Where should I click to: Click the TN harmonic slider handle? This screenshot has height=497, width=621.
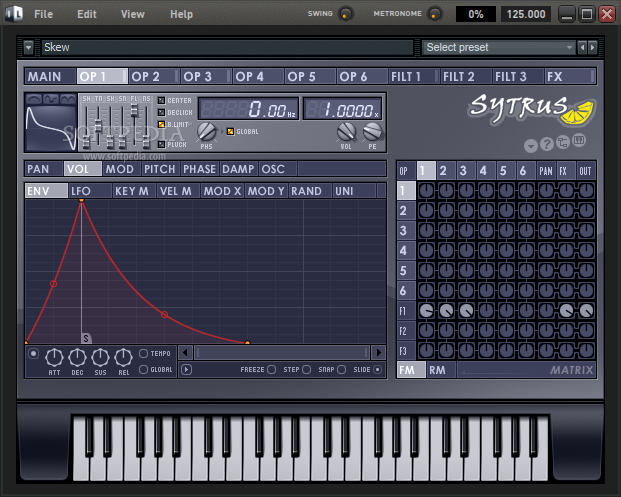[98, 127]
